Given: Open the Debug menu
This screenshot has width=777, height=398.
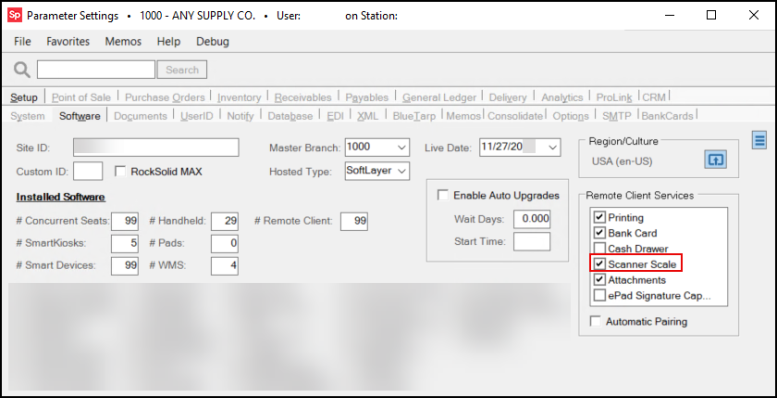Looking at the screenshot, I should coord(213,42).
